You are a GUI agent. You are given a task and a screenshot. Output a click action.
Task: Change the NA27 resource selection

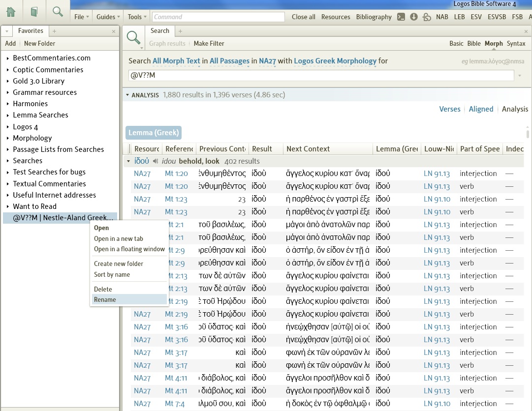coord(267,61)
